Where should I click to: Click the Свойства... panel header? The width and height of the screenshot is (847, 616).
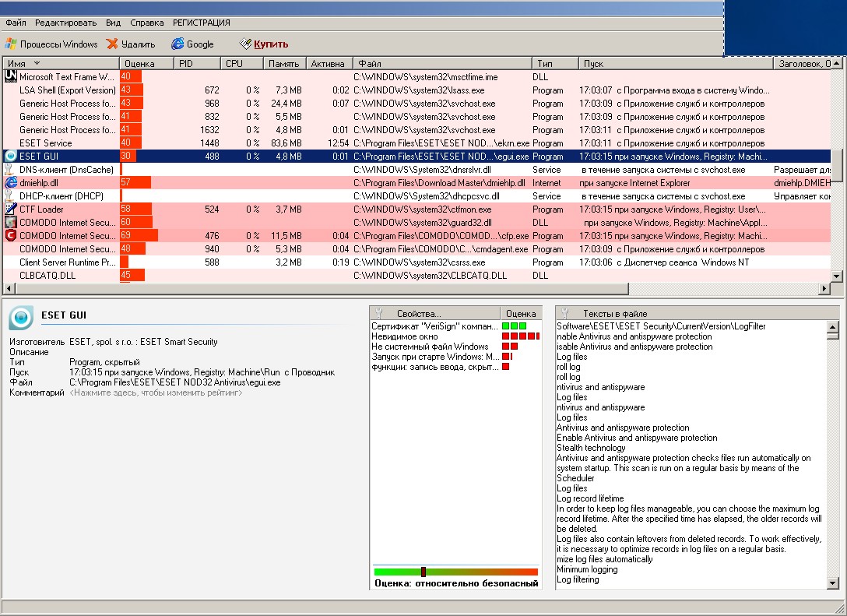click(435, 313)
